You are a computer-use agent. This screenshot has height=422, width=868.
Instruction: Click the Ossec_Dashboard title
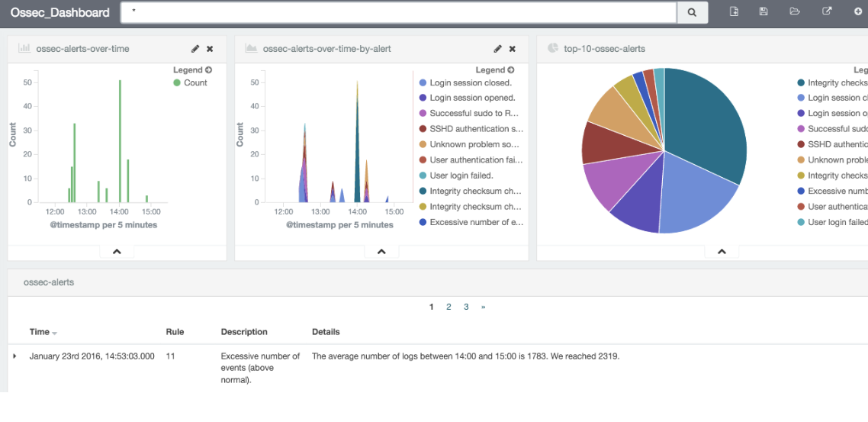coord(59,13)
